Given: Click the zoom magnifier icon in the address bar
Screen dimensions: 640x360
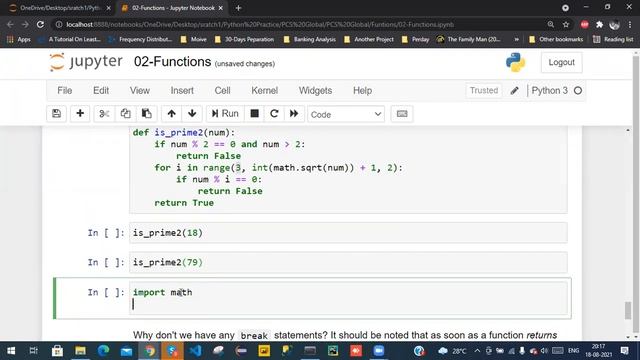Looking at the screenshot, I should (551, 24).
